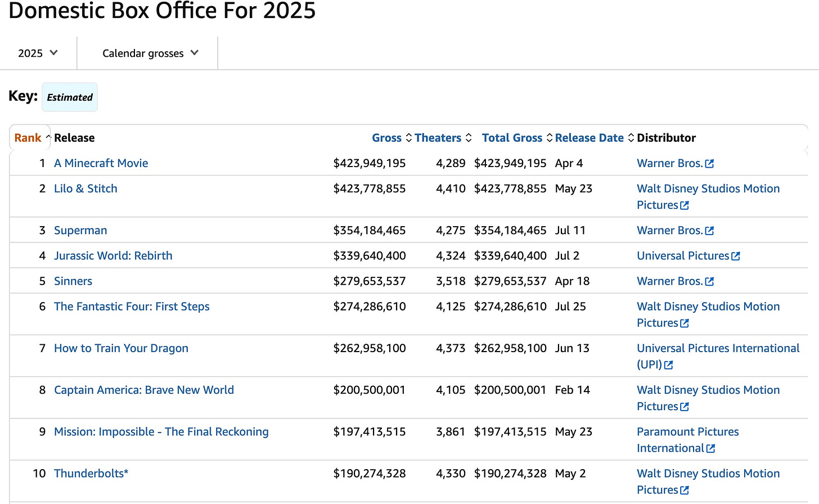Viewport: 819px width, 504px height.
Task: Open Mission: Impossible - The Final Reckoning link
Action: tap(161, 431)
